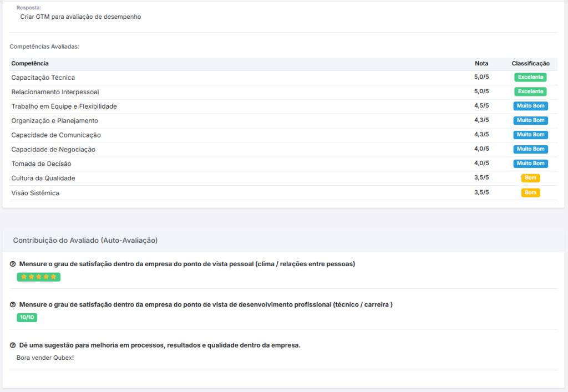Click the Contribuição do Avaliado section header
This screenshot has width=568, height=392.
[85, 241]
